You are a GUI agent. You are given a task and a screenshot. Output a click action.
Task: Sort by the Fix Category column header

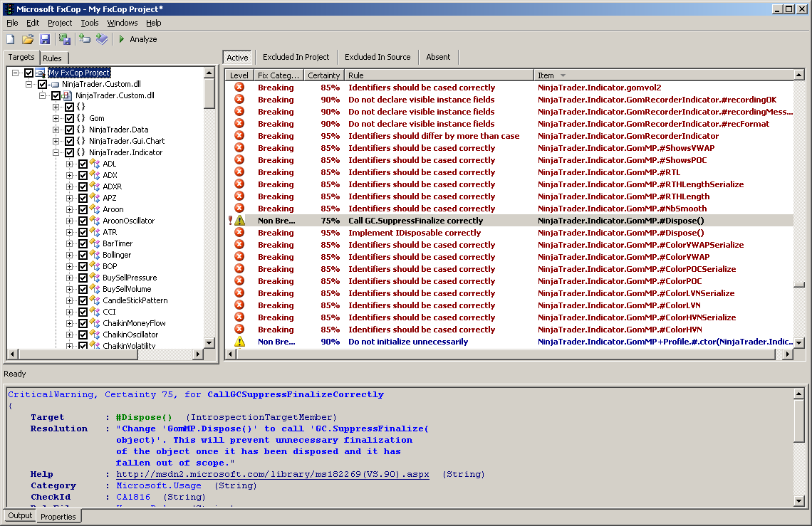coord(279,75)
